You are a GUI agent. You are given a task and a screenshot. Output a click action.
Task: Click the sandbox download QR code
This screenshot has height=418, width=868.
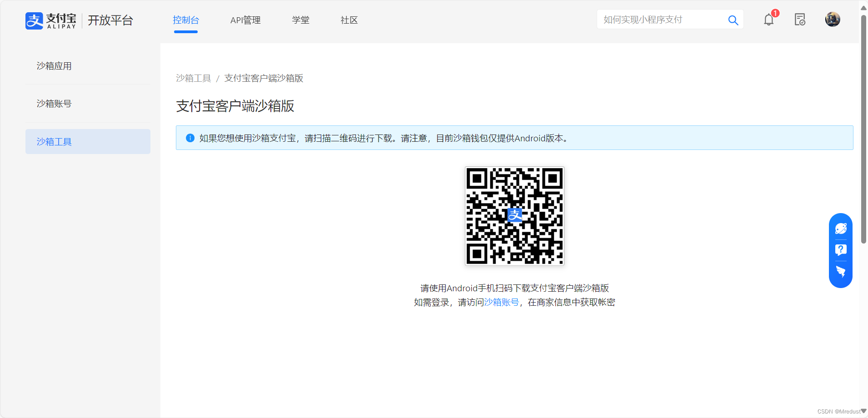514,216
